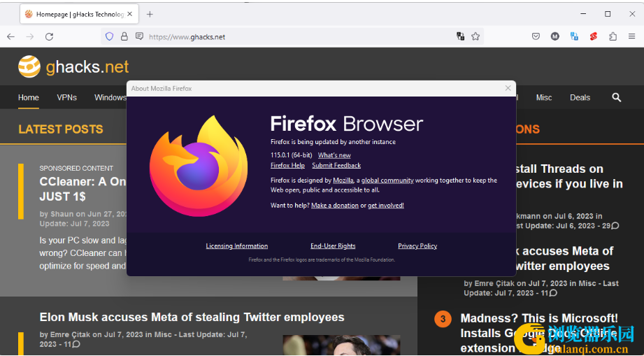Open the global community link

(x=387, y=180)
